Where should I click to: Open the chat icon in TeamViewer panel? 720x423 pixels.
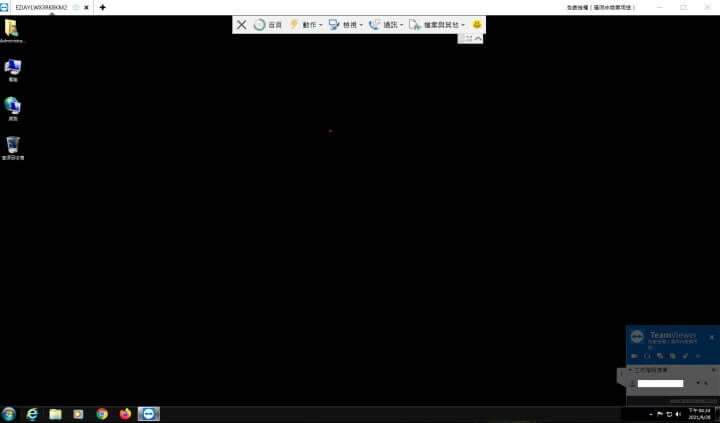(x=660, y=356)
